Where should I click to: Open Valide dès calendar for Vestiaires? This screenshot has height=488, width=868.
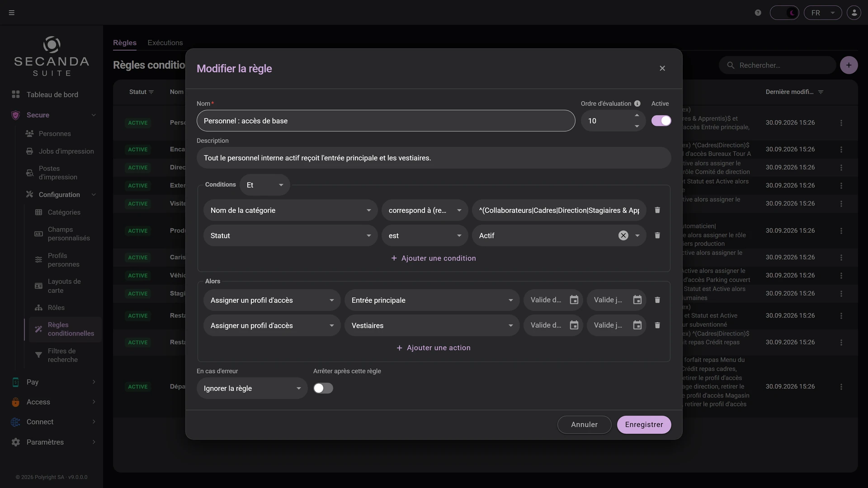[x=574, y=325]
